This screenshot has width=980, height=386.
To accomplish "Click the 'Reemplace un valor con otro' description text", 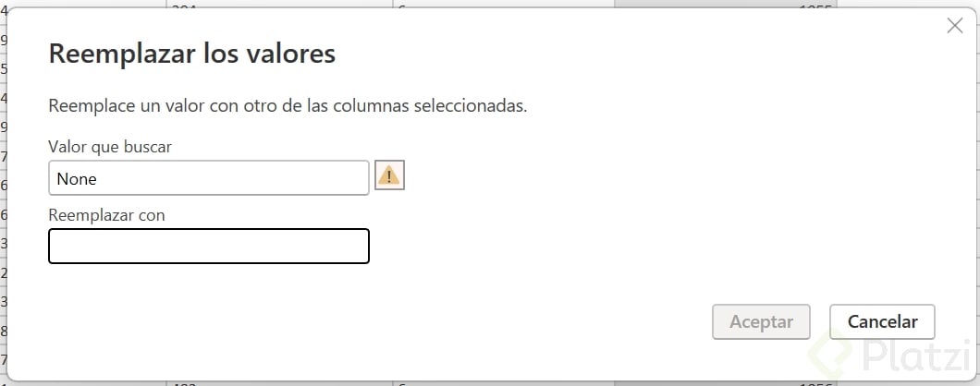I will [288, 105].
